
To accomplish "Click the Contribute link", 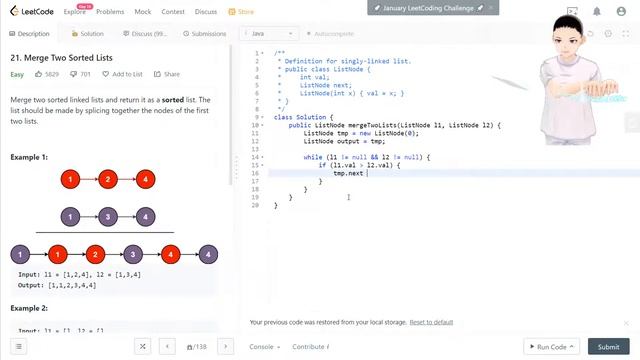I will pyautogui.click(x=310, y=347).
